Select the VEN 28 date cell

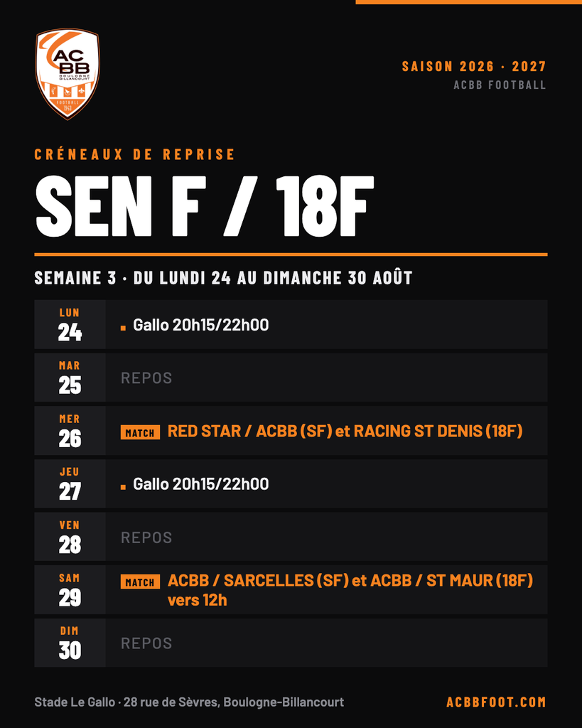[70, 537]
